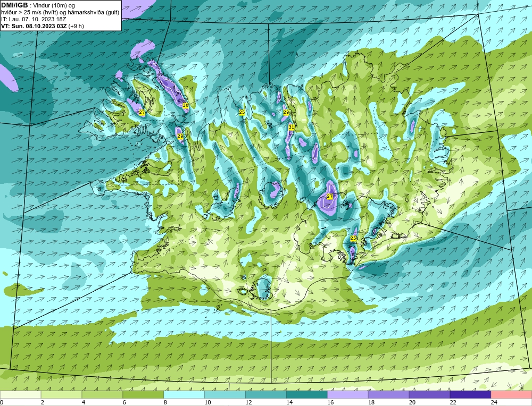Click the 'IT: Lau. 07. 10. 2023 18Z' line
The image size is (532, 406).
(34, 19)
